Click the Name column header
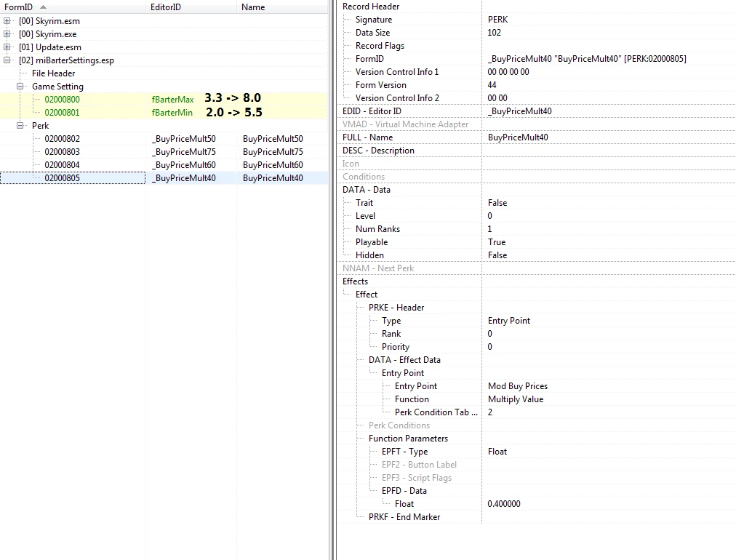Image resolution: width=736 pixels, height=560 pixels. pos(282,7)
